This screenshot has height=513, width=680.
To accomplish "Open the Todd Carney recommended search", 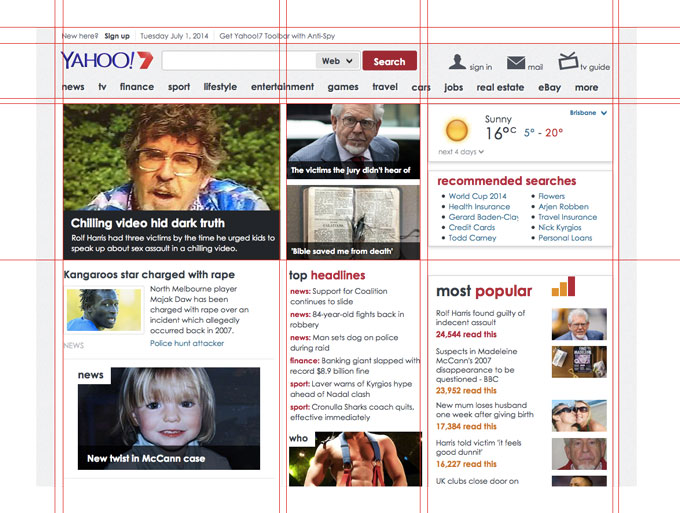I will (472, 238).
